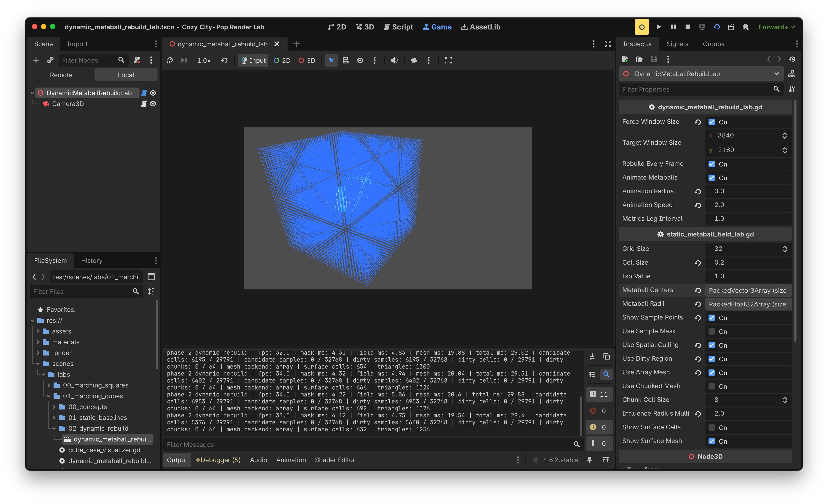Mute game audio with speaker icon
Image resolution: width=828 pixels, height=504 pixels.
(x=394, y=61)
